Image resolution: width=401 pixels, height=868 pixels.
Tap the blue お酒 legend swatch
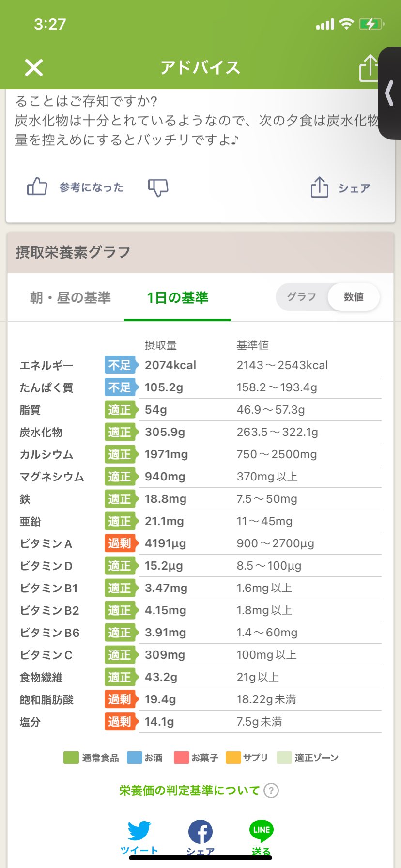pos(134,758)
